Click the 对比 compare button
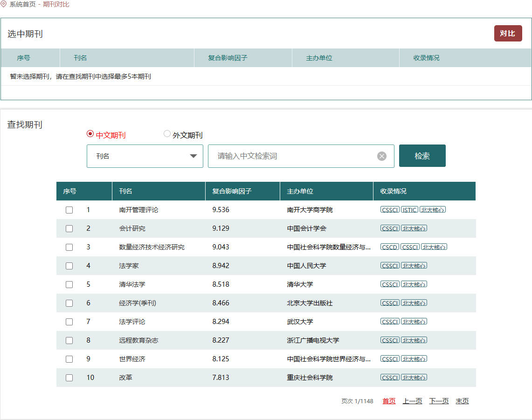The width and height of the screenshot is (532, 420). pyautogui.click(x=508, y=34)
